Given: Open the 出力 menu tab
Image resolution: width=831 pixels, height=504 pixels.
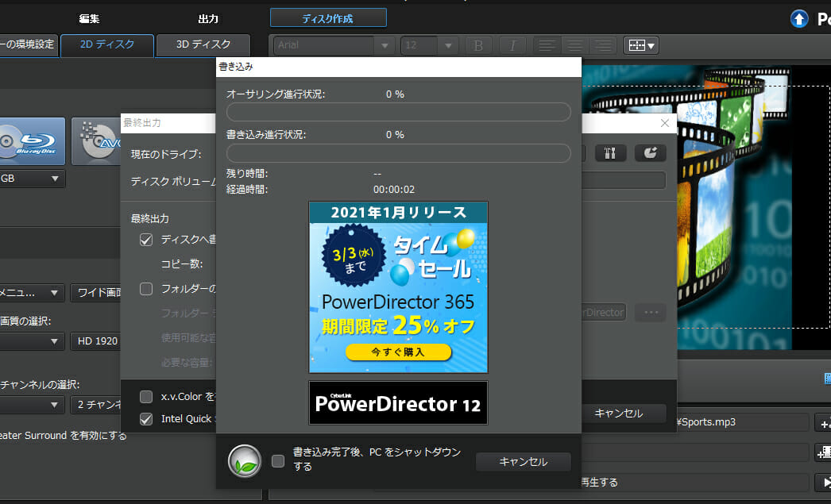Looking at the screenshot, I should pos(208,19).
